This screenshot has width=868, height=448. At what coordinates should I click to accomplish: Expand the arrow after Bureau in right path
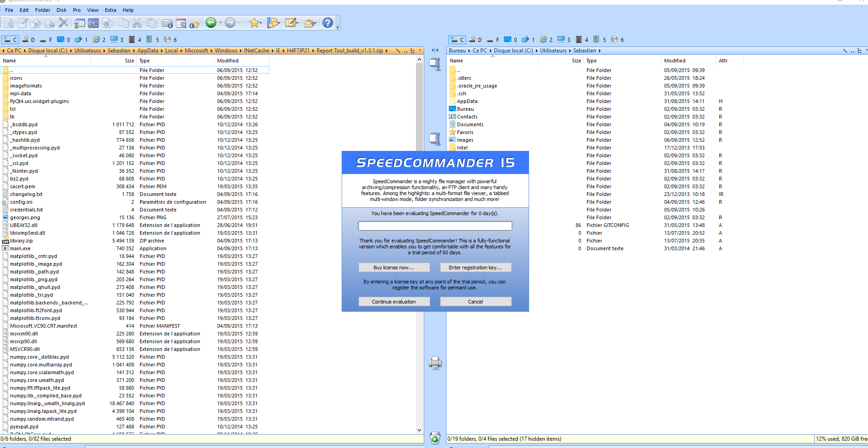click(x=469, y=51)
